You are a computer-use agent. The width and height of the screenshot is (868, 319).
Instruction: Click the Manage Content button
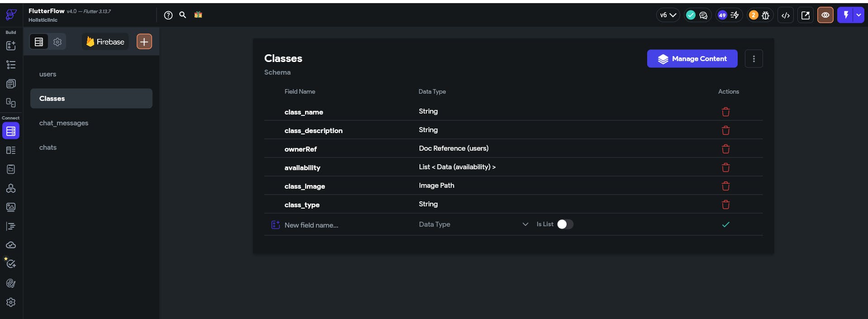[692, 59]
